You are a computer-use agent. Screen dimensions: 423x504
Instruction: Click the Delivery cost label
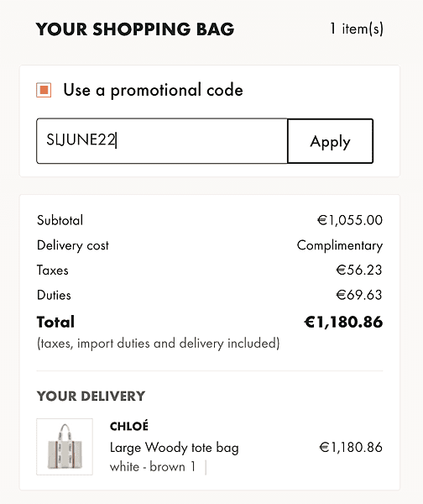(x=73, y=245)
